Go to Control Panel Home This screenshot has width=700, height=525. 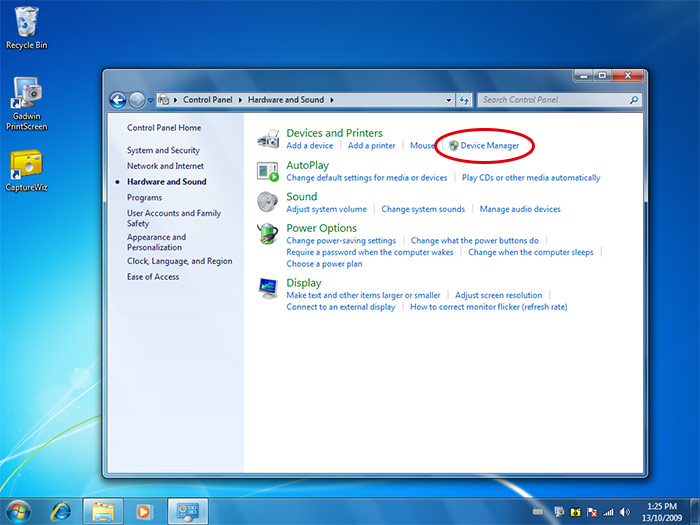[x=164, y=128]
